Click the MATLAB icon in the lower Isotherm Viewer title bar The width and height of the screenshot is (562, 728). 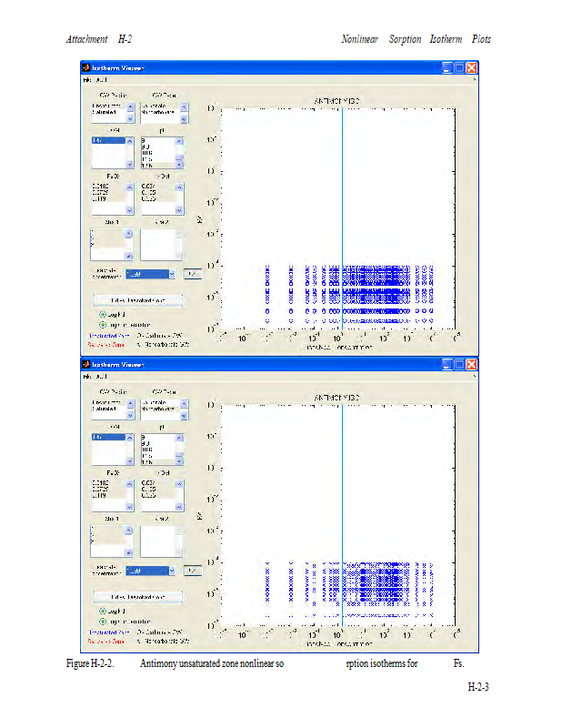coord(86,364)
